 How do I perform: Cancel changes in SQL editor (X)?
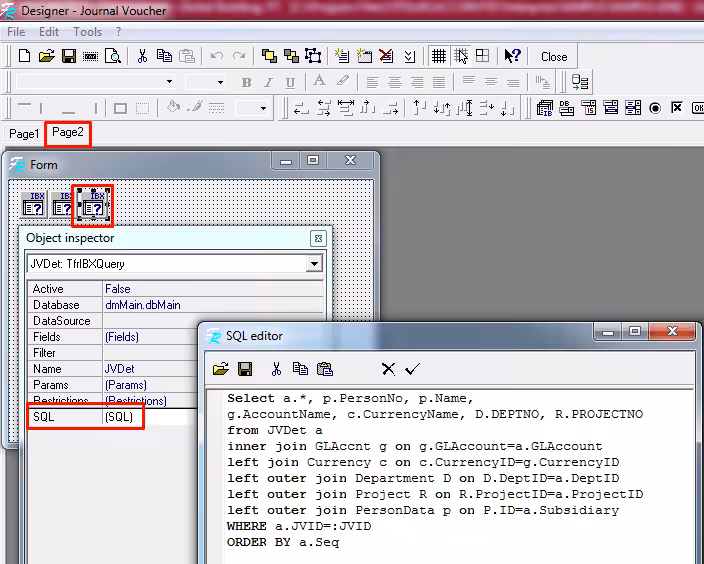coord(388,369)
